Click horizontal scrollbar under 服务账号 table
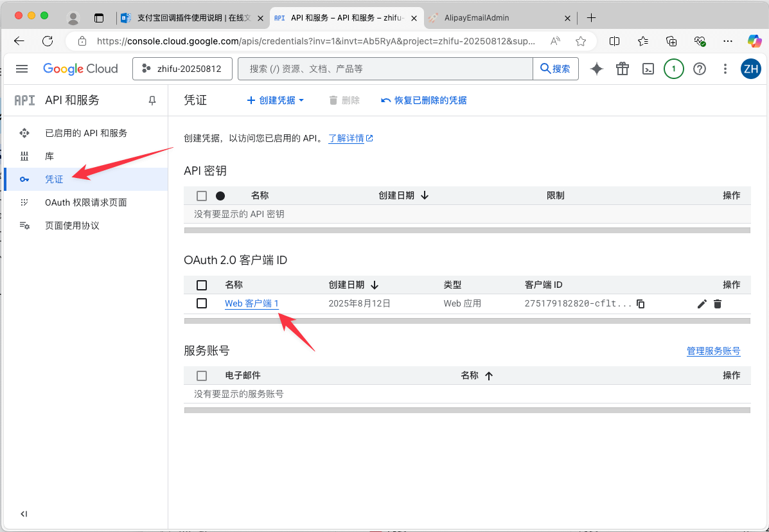The image size is (769, 532). (x=467, y=411)
